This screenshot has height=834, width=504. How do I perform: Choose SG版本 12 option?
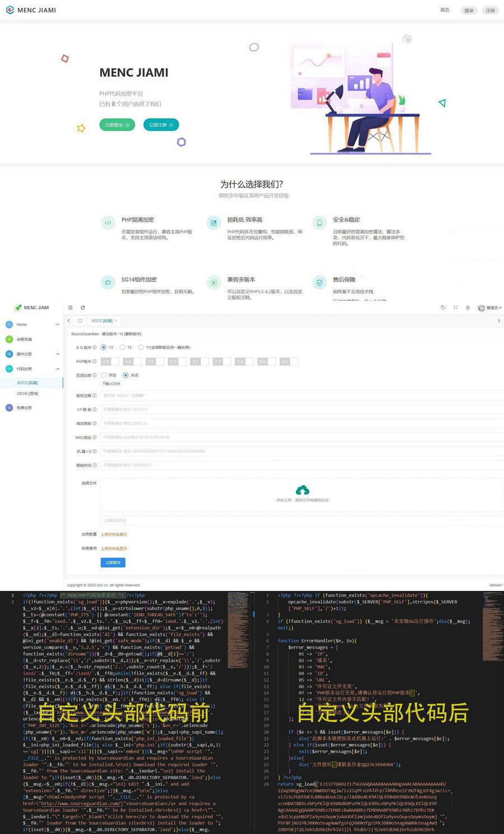pos(123,347)
